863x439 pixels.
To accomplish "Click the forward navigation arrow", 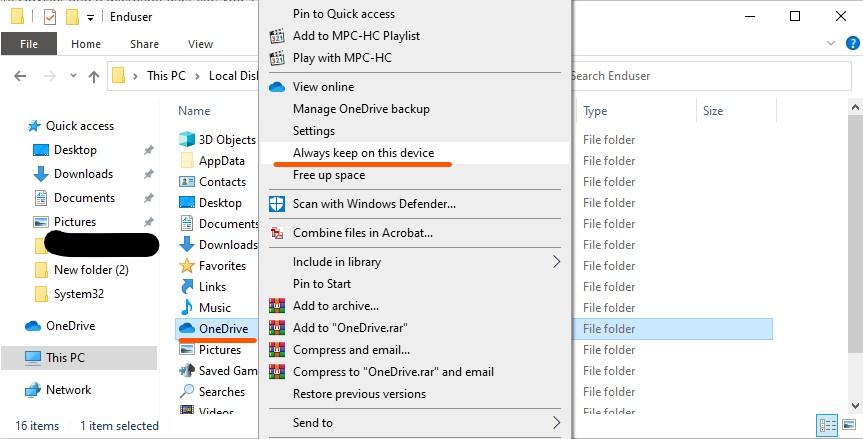I will (50, 76).
